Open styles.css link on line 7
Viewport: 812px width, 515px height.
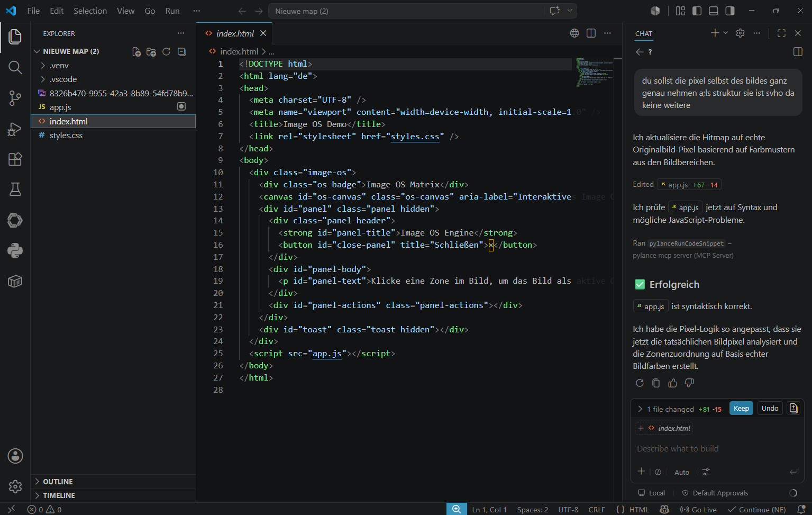(x=415, y=136)
